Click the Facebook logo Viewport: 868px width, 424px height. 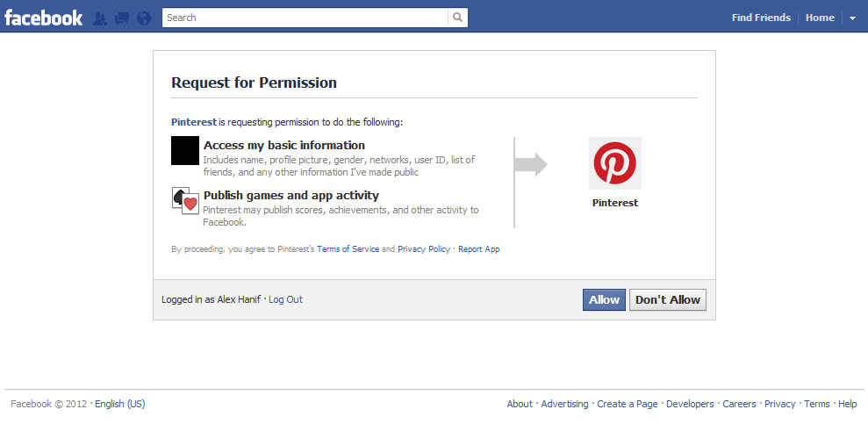pyautogui.click(x=43, y=18)
